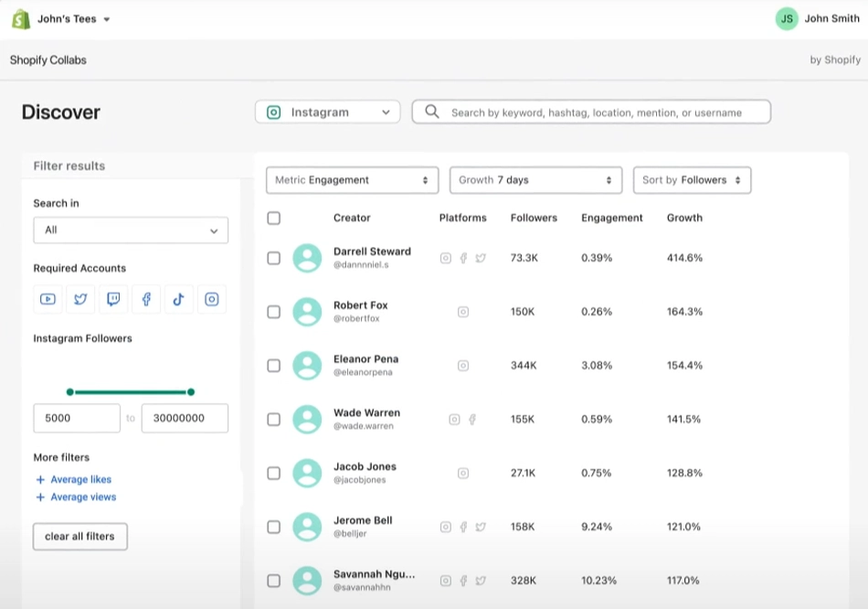Viewport: 868px width, 609px height.
Task: Select Instagram in Required Accounts
Action: [212, 299]
